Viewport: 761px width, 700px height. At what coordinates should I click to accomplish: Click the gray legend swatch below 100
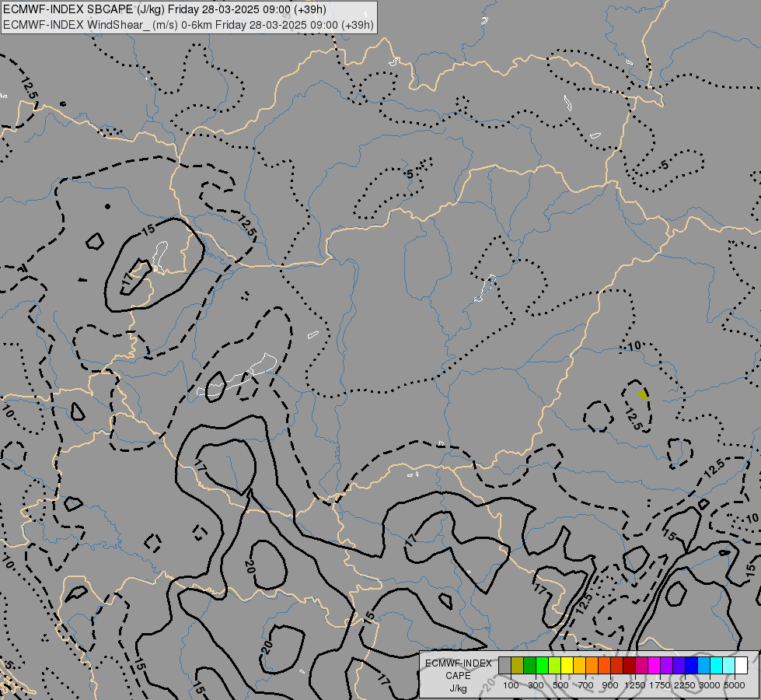(504, 666)
